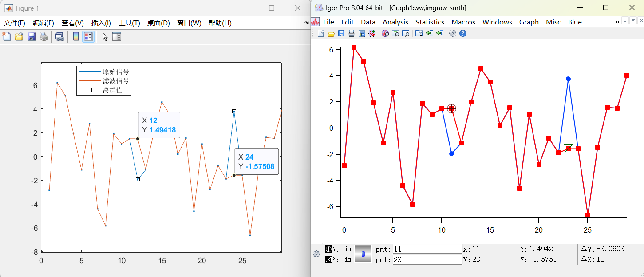The height and width of the screenshot is (277, 644).
Task: Open the Data menu in Igor Pro
Action: point(368,22)
